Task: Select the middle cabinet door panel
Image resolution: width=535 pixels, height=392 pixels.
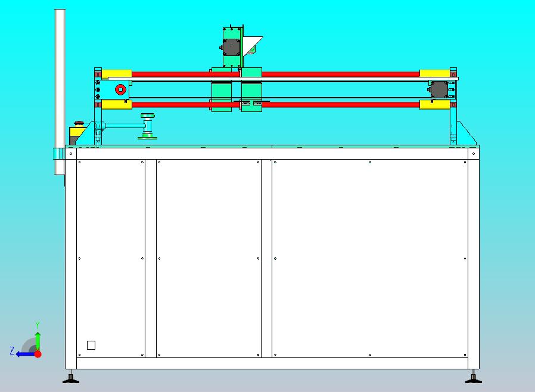Action: 209,259
